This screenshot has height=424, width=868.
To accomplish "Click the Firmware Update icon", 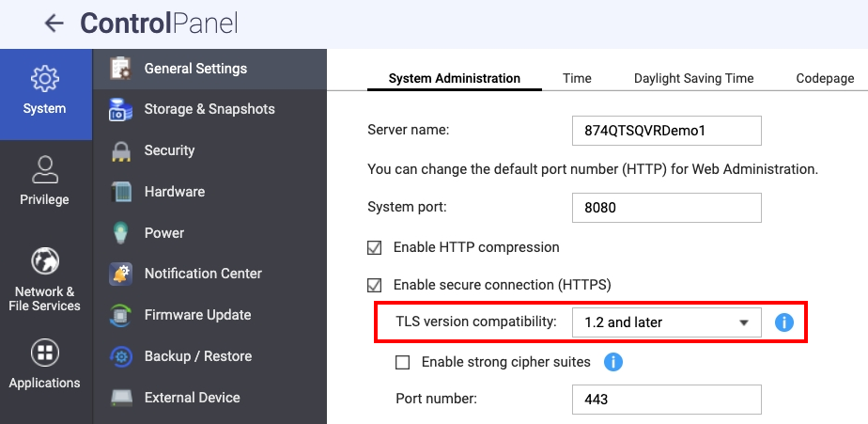I will (x=120, y=315).
